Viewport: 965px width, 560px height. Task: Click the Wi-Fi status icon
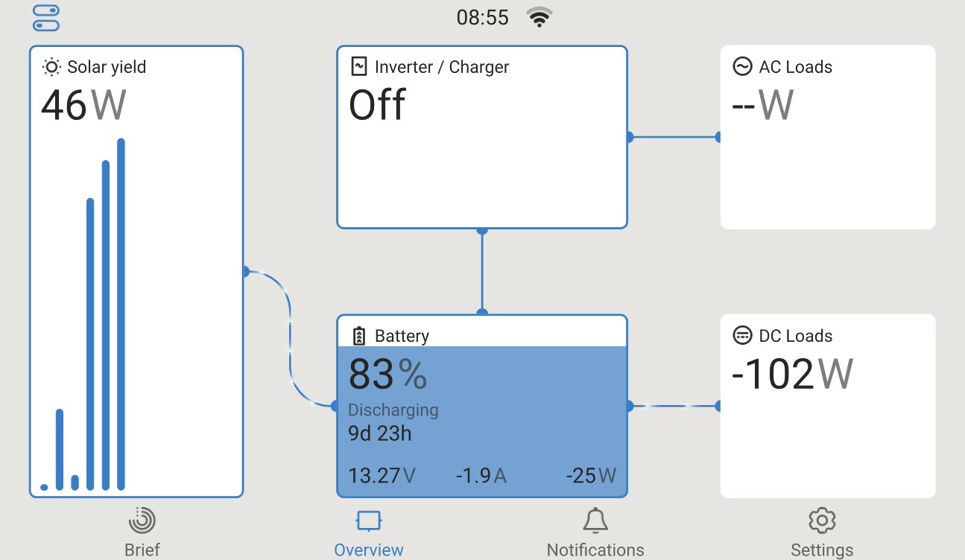point(539,17)
